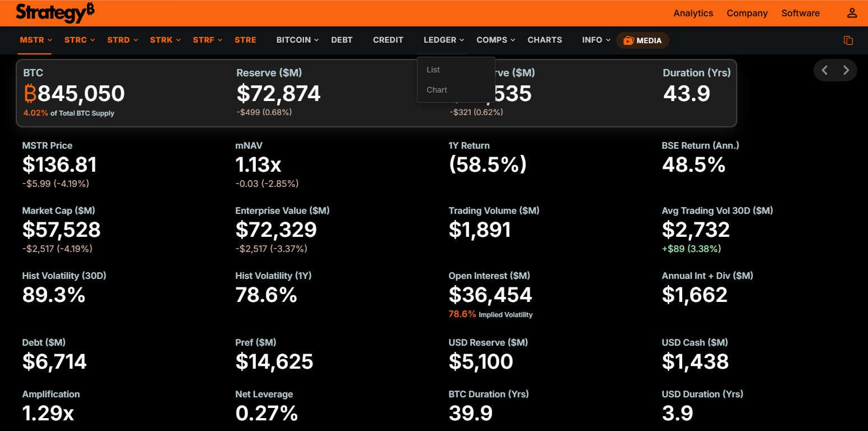Open the BITCOIN dropdown menu
Image resolution: width=868 pixels, height=431 pixels.
(x=298, y=40)
